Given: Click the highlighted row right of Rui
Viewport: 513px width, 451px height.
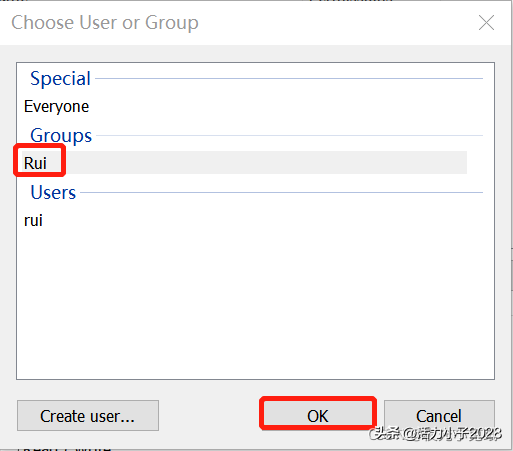Looking at the screenshot, I should click(265, 163).
